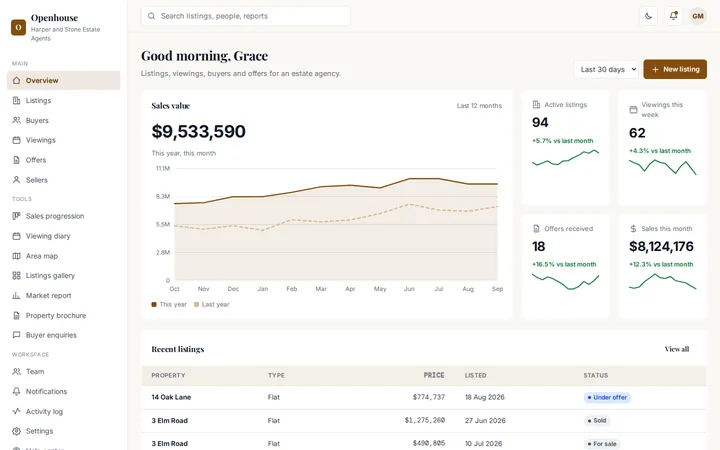720x450 pixels.
Task: Click the Listings gallery grid icon
Action: point(17,276)
